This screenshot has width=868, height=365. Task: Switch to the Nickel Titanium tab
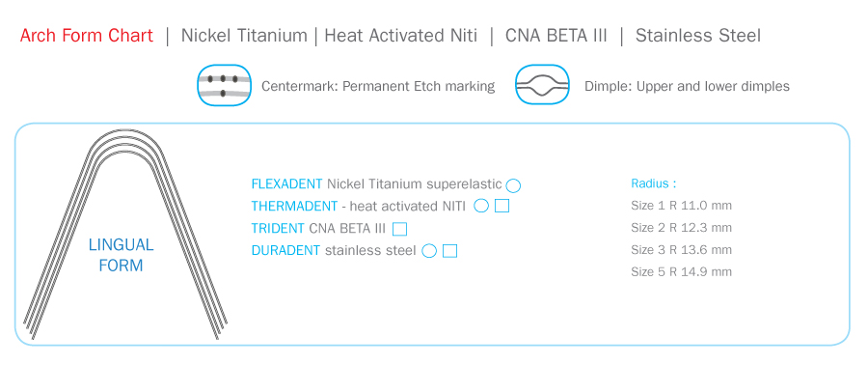tap(244, 36)
